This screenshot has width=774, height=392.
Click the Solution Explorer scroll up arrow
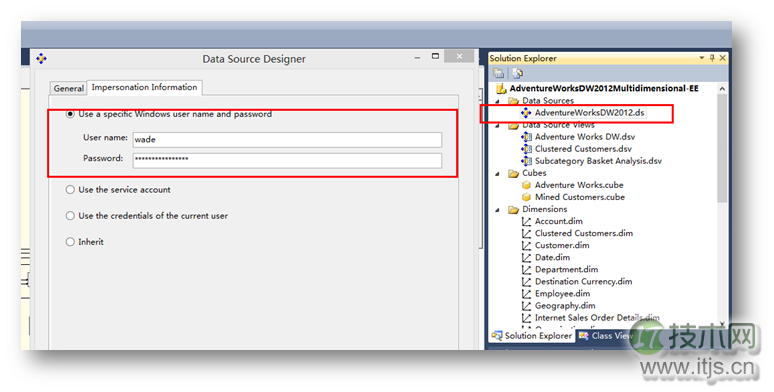tap(722, 89)
